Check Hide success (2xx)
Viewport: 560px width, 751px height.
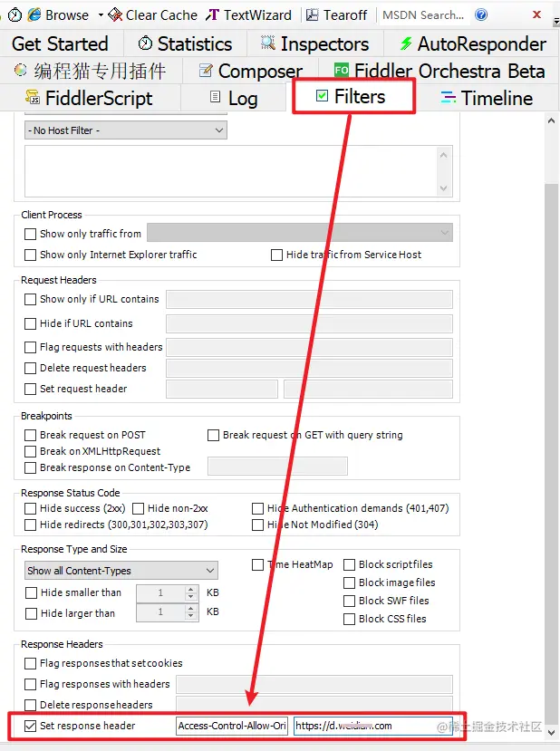click(30, 508)
